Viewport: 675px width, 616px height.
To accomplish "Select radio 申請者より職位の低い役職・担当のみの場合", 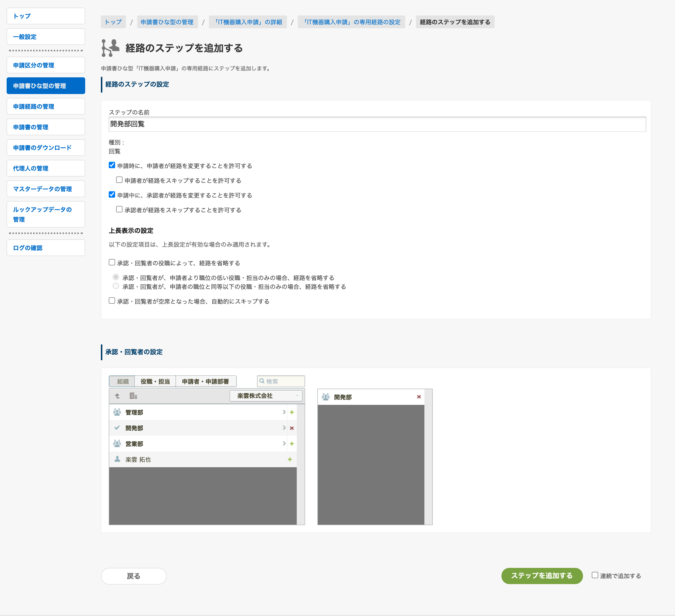I will click(116, 277).
